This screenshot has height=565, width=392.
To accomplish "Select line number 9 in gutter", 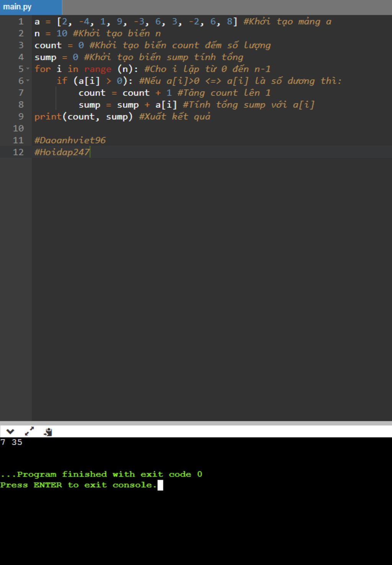I will [21, 117].
